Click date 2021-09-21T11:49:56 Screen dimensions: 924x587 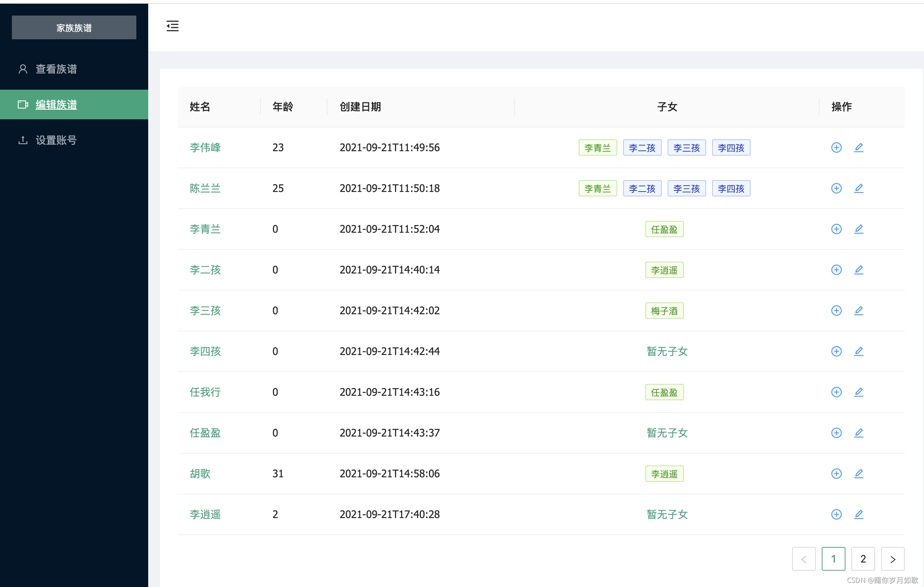389,147
